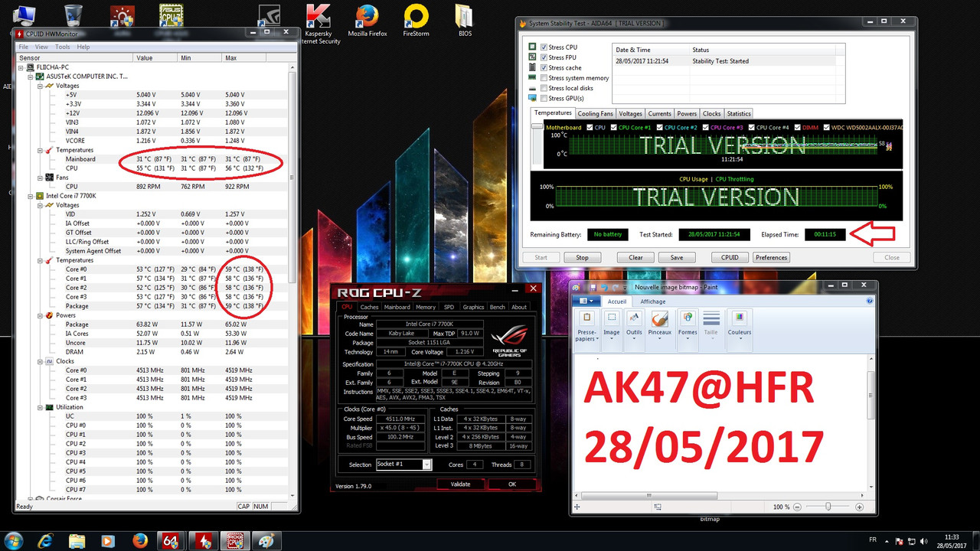980x551 pixels.
Task: Open AIDA64 from the taskbar
Action: tap(171, 540)
